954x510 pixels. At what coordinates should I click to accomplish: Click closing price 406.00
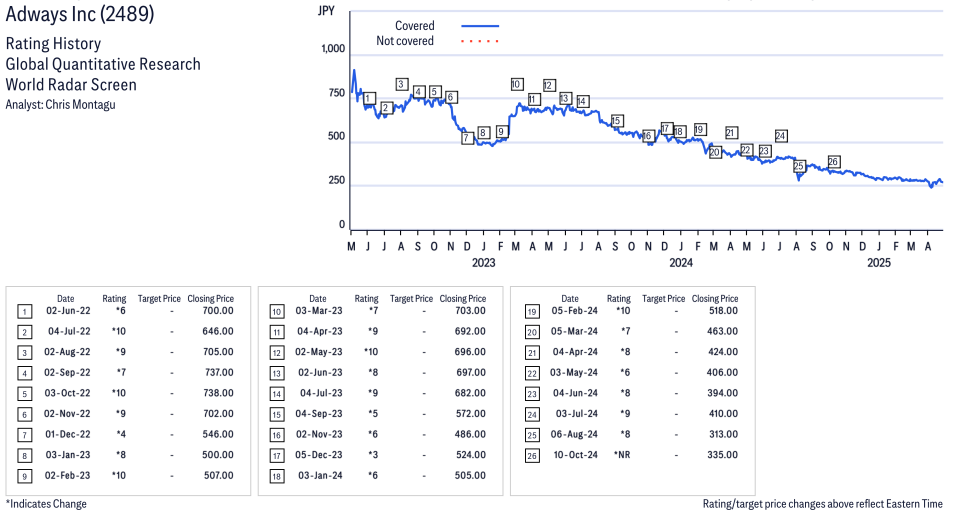tap(722, 372)
